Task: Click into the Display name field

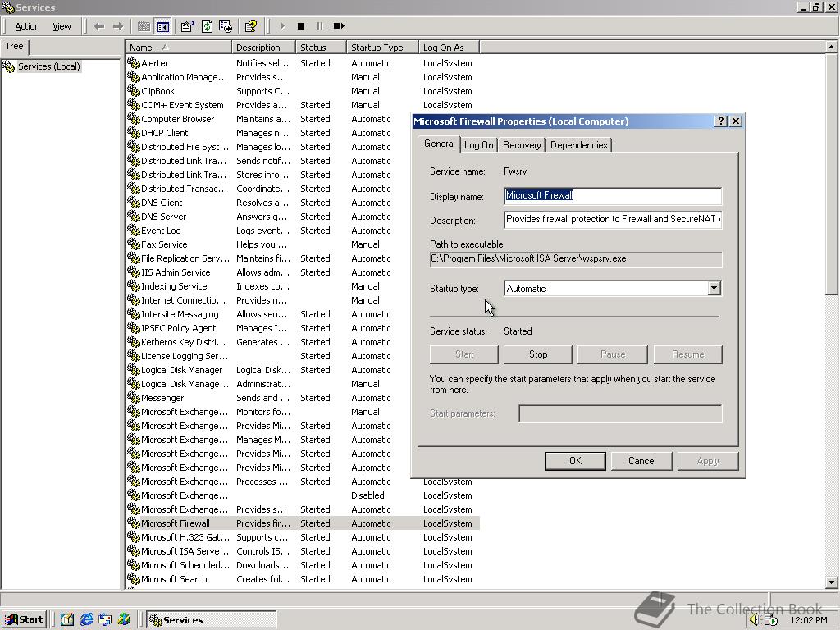Action: 612,195
